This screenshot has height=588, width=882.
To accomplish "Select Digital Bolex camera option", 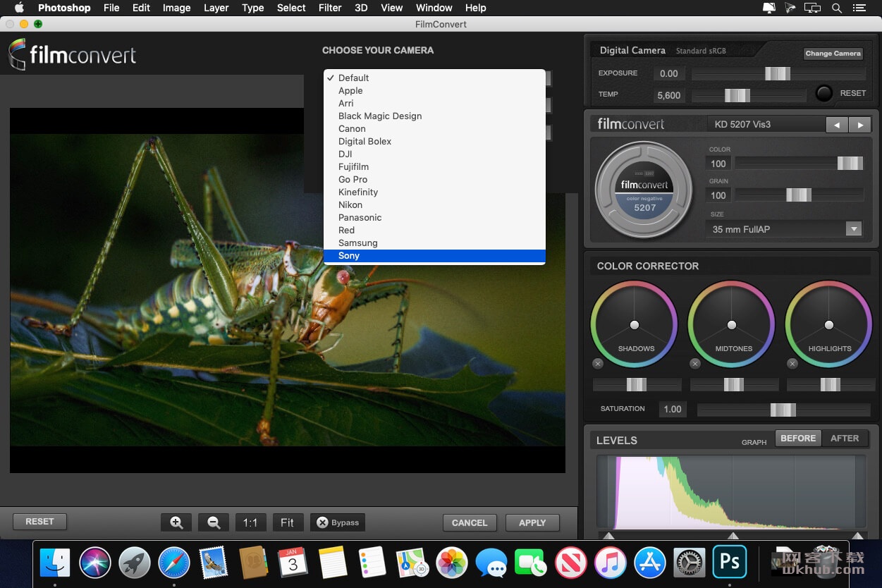I will pos(434,141).
